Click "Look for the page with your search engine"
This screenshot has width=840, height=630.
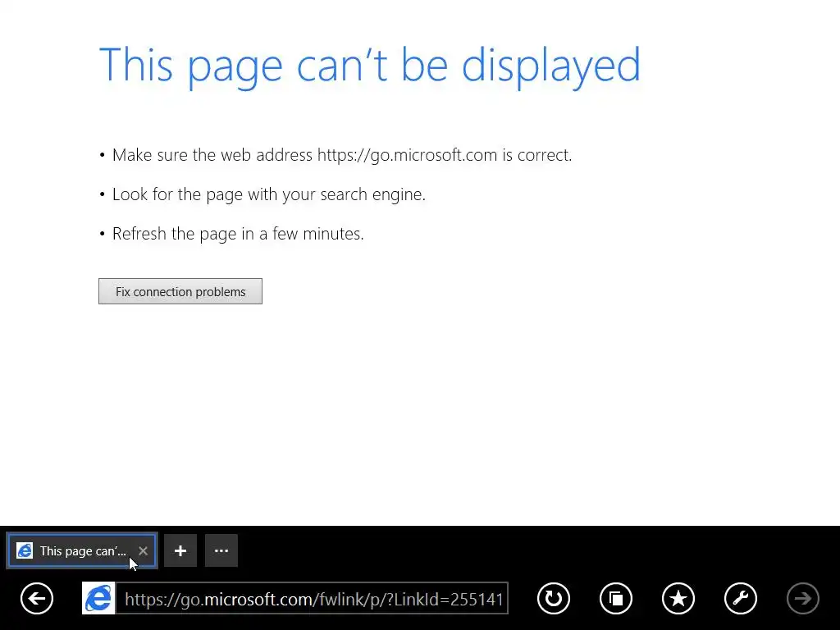tap(269, 194)
